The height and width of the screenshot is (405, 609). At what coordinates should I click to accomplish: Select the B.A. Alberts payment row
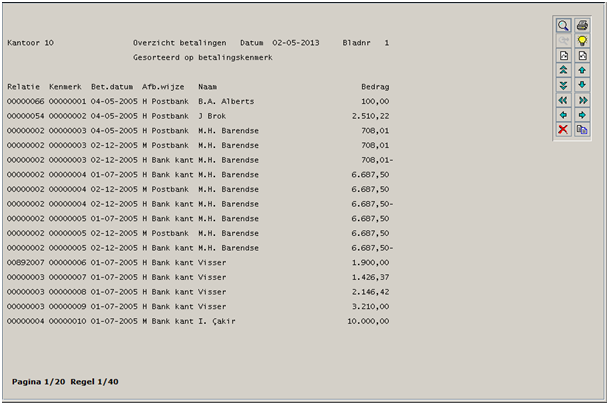point(198,101)
